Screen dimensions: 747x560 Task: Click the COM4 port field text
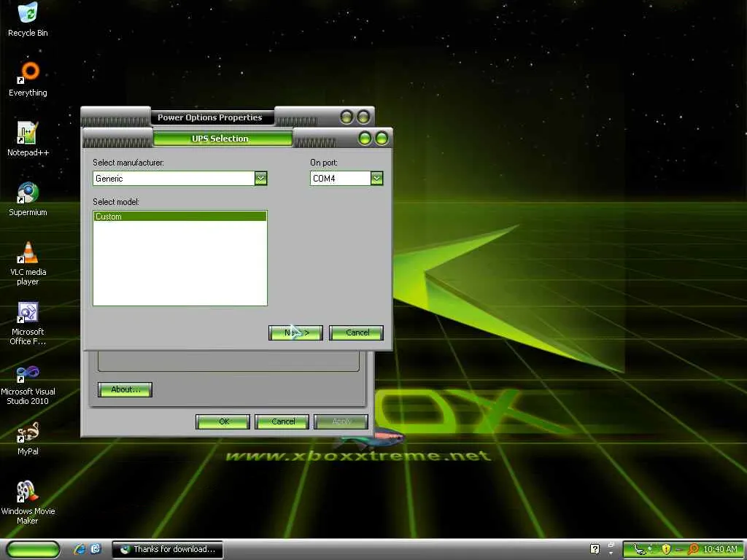click(x=324, y=179)
